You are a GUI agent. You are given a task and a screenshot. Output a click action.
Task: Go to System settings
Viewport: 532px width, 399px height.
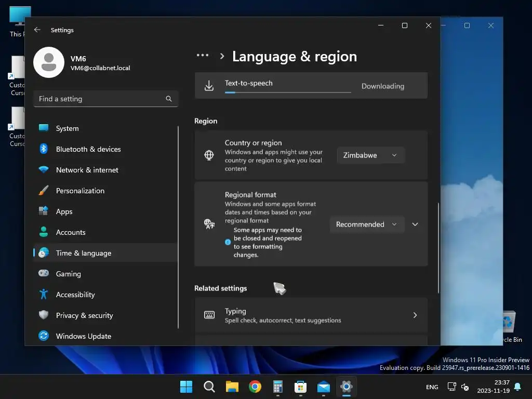[105, 128]
